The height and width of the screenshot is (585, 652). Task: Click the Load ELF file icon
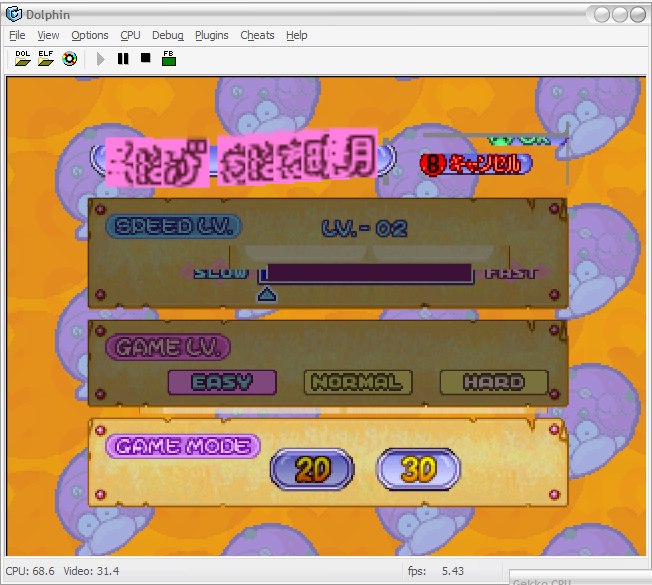[x=46, y=58]
